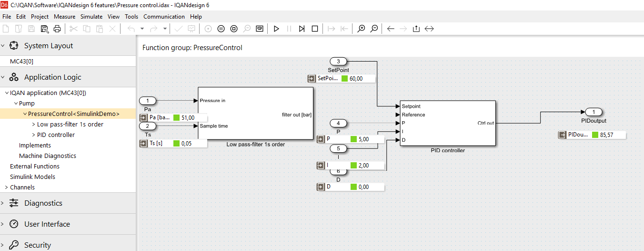Select Machine Diagnostics in the tree
This screenshot has width=644, height=251.
click(48, 156)
